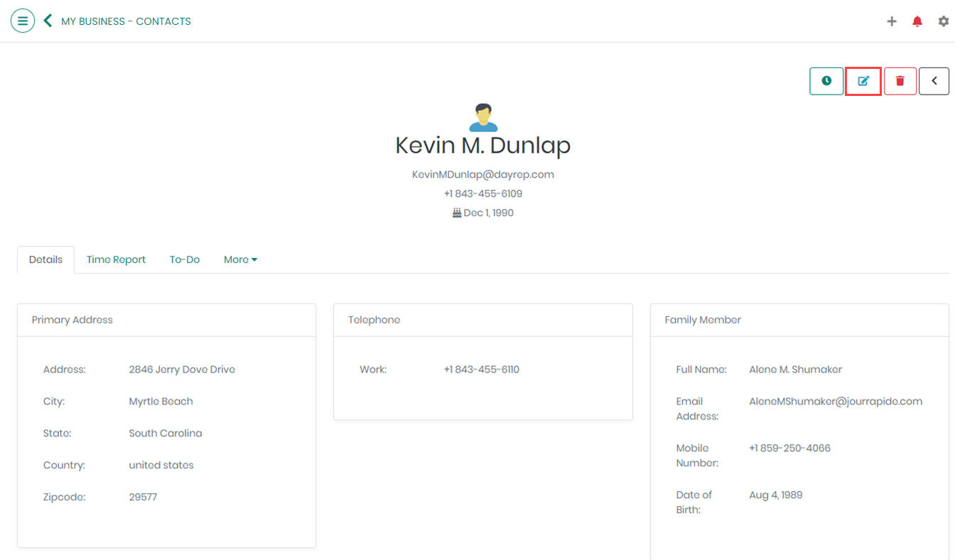The height and width of the screenshot is (560, 955).
Task: Click the city value Myrtle Beach
Action: (x=161, y=402)
